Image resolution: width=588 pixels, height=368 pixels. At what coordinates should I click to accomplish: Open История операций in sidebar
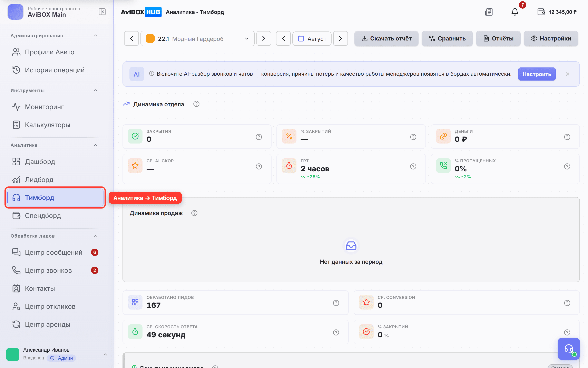coord(55,70)
